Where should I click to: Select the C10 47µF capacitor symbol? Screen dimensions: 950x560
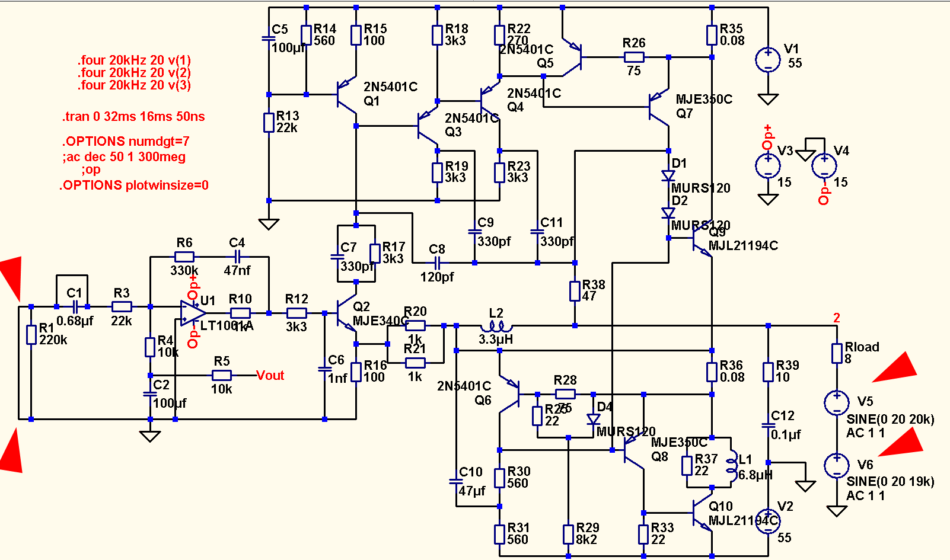(456, 482)
